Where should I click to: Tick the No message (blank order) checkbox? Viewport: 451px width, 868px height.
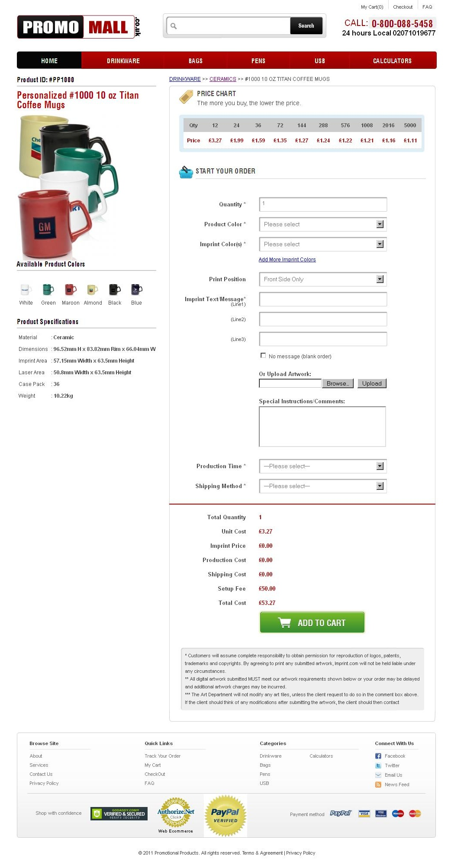263,355
